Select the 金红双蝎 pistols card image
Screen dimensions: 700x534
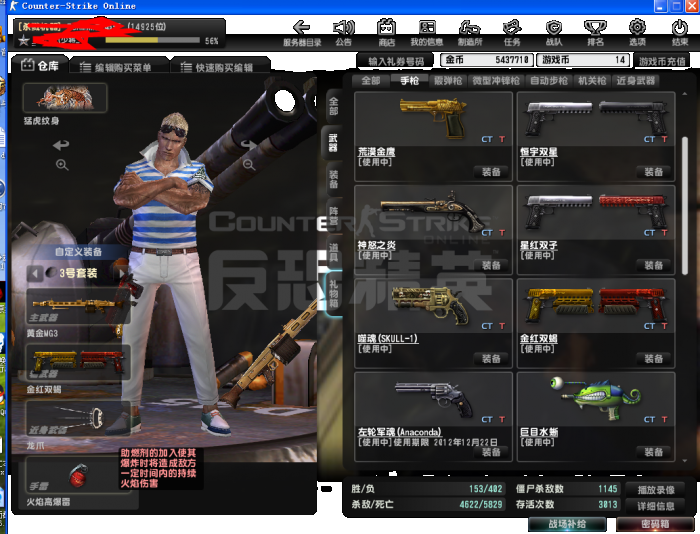(596, 304)
